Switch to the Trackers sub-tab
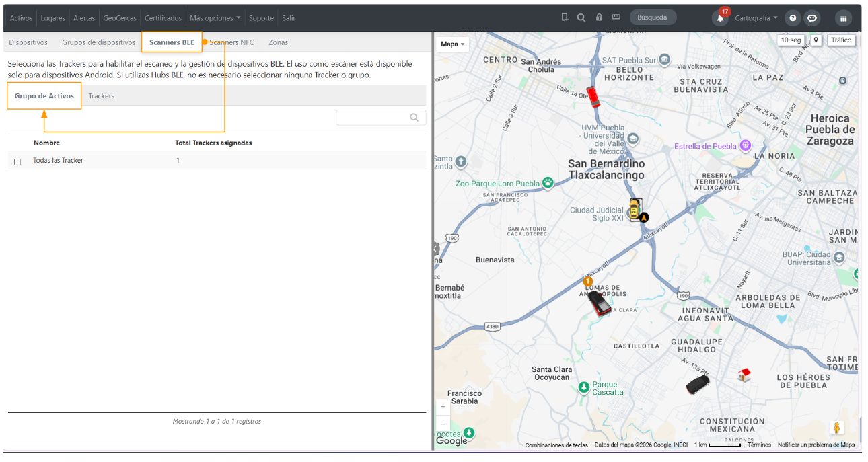868x462 pixels. (102, 96)
